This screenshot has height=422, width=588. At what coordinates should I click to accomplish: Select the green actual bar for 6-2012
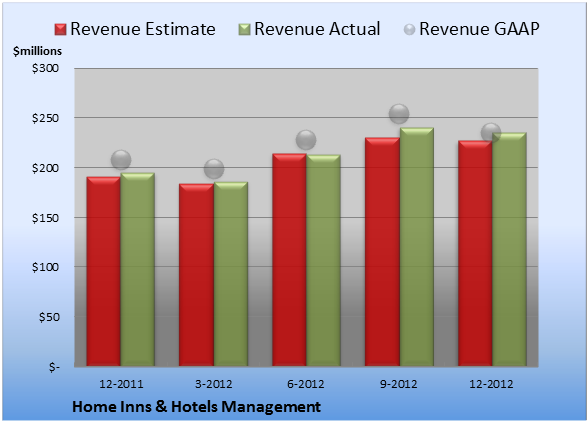click(x=323, y=260)
